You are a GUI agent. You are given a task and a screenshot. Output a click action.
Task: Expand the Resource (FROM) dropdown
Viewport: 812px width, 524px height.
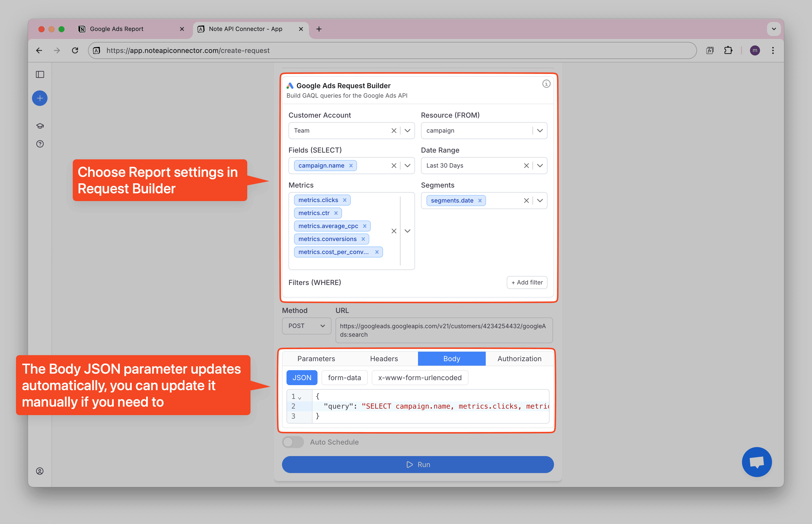point(540,131)
